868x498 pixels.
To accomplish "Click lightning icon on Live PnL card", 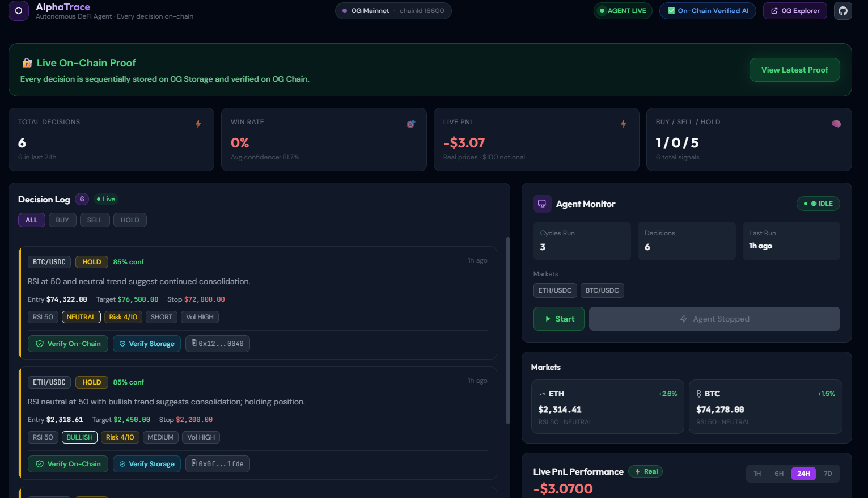I will click(x=624, y=124).
